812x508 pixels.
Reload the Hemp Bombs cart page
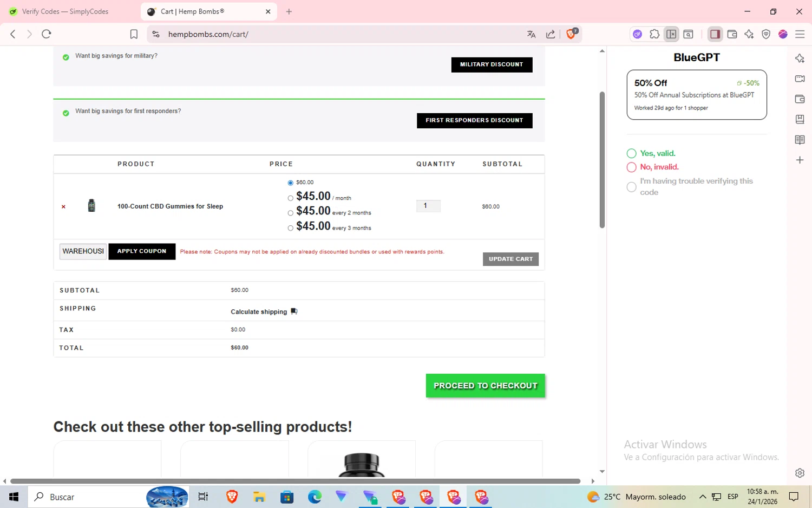coord(47,34)
